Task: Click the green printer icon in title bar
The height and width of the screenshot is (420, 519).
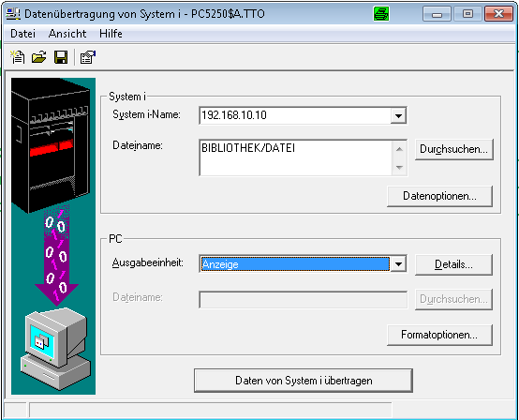Action: tap(381, 14)
